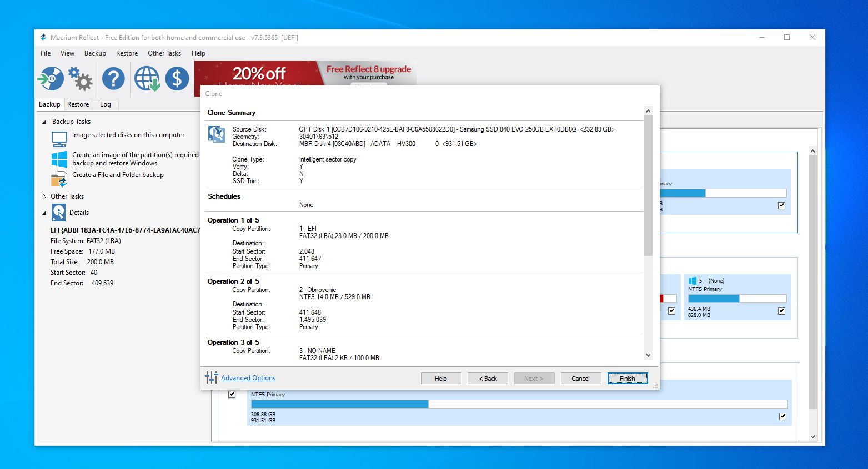Toggle checkbox on top primary partition

(x=782, y=205)
